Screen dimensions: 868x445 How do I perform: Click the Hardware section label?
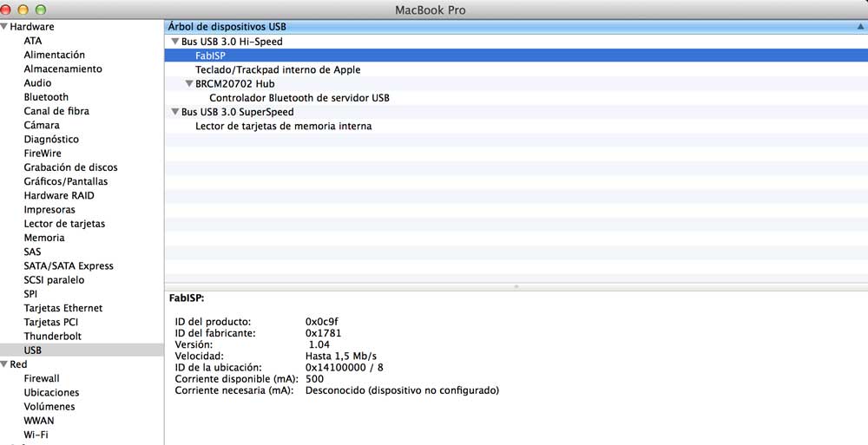[32, 27]
